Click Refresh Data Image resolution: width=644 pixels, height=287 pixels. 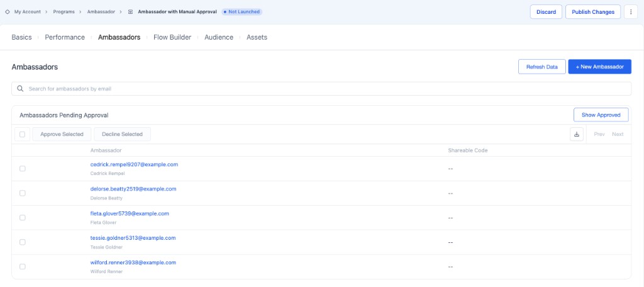(542, 67)
